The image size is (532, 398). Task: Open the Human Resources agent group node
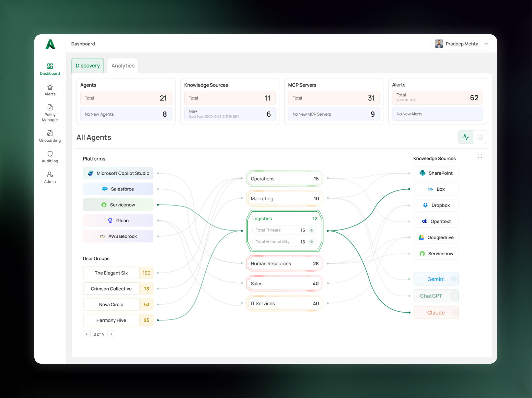click(x=285, y=264)
